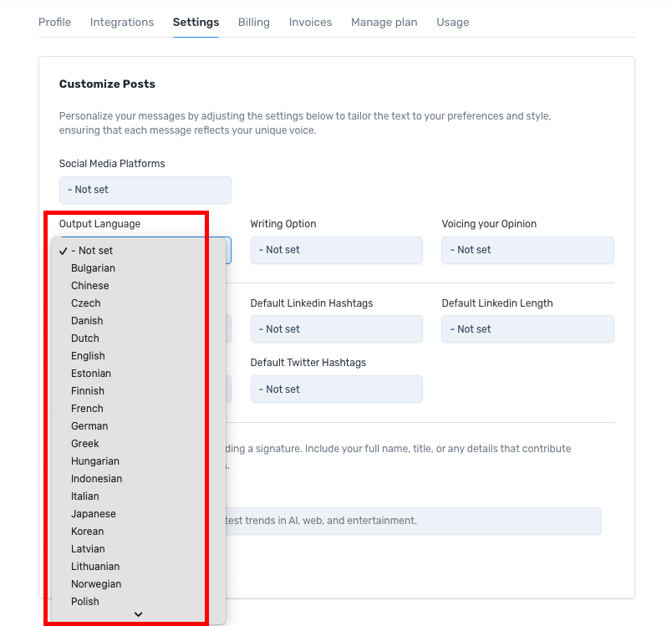Open the Voicing your Opinion dropdown
Image resolution: width=672 pixels, height=626 pixels.
point(527,250)
